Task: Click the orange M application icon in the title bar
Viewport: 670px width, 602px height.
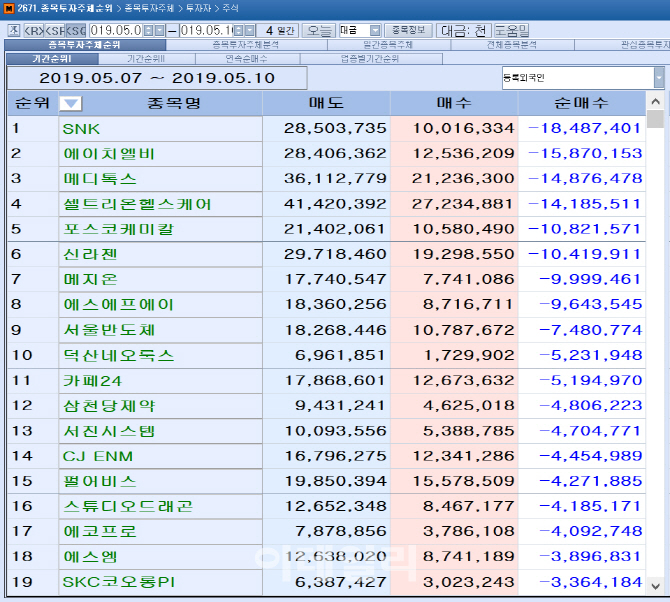Action: [9, 8]
